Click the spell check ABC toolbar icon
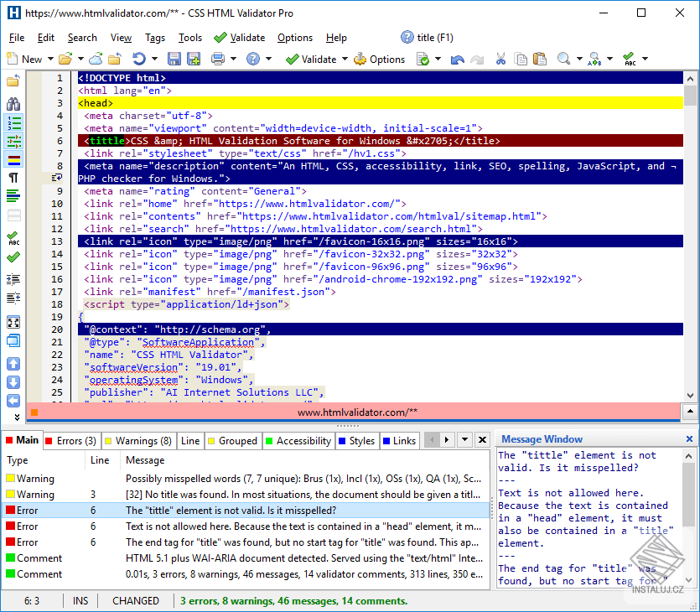 [630, 59]
